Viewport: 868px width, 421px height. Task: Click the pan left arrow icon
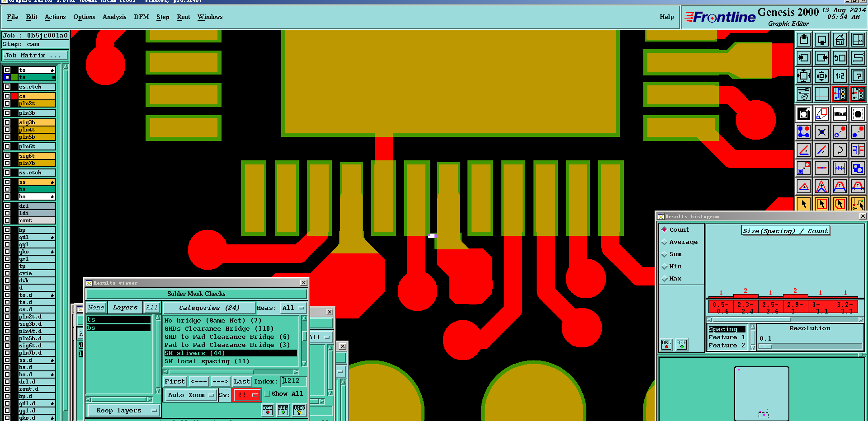pos(804,58)
